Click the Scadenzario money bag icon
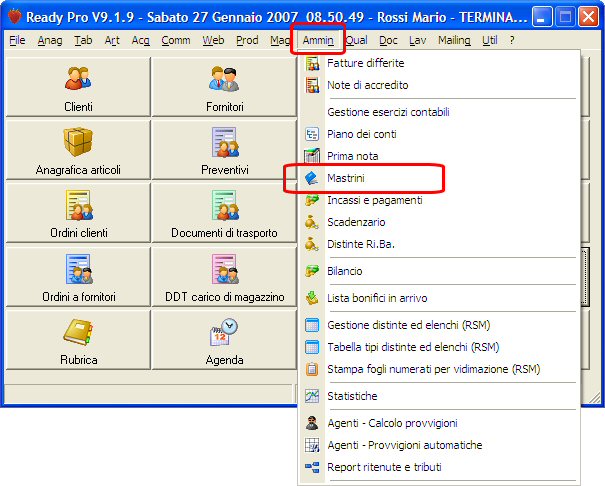Image resolution: width=605 pixels, height=486 pixels. 312,222
